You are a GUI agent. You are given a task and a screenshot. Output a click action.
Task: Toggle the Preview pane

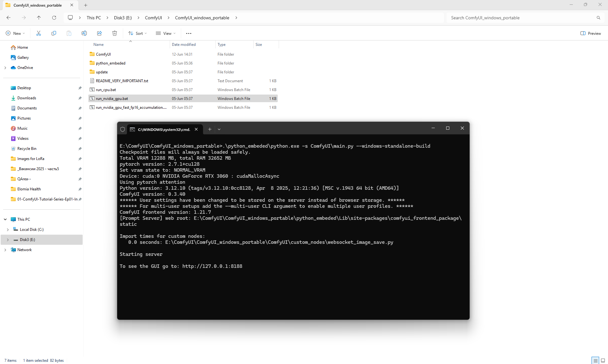tap(591, 33)
